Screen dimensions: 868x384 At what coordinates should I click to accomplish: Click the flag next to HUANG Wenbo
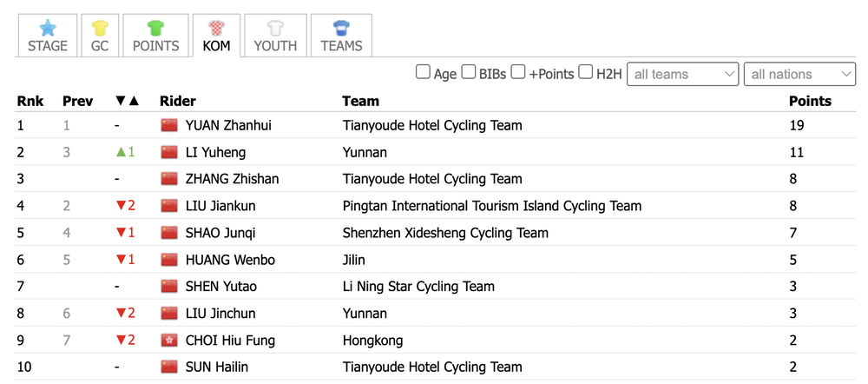click(169, 260)
